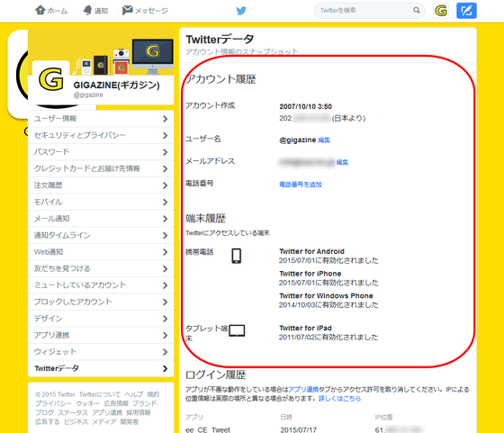Image resolution: width=504 pixels, height=433 pixels.
Task: Click the mobile phone device icon
Action: click(236, 257)
